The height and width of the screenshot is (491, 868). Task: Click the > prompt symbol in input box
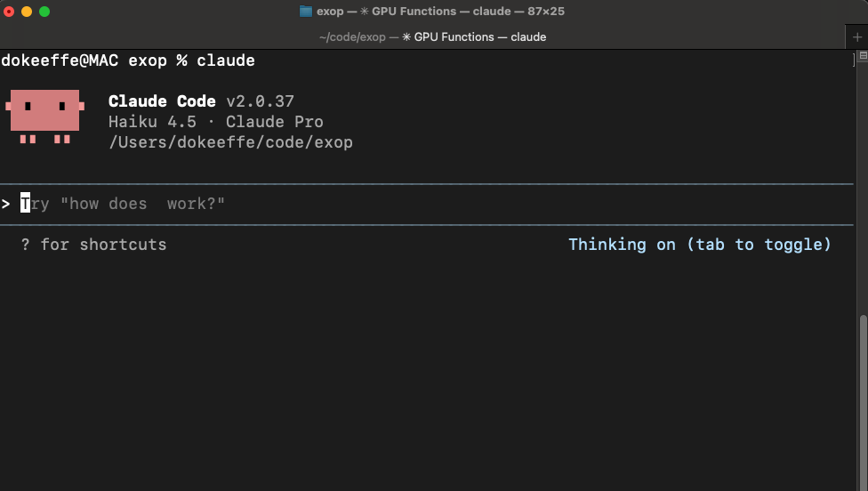point(6,205)
